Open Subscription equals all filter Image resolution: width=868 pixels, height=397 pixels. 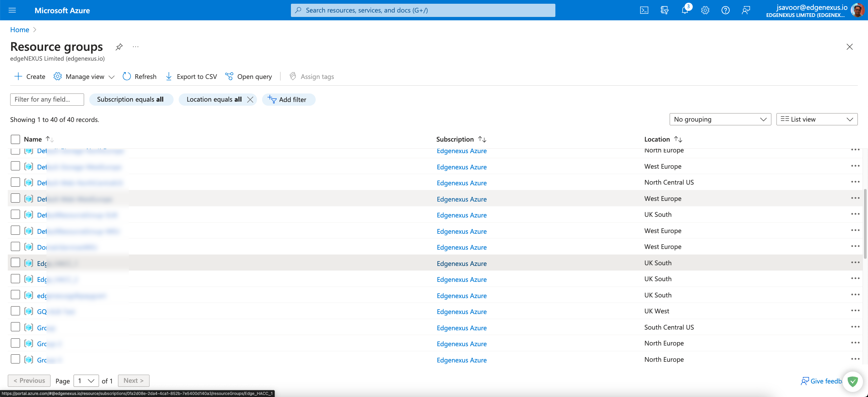coord(131,100)
